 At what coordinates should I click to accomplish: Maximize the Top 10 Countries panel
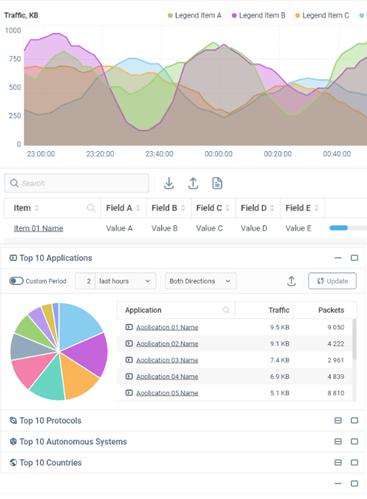354,462
